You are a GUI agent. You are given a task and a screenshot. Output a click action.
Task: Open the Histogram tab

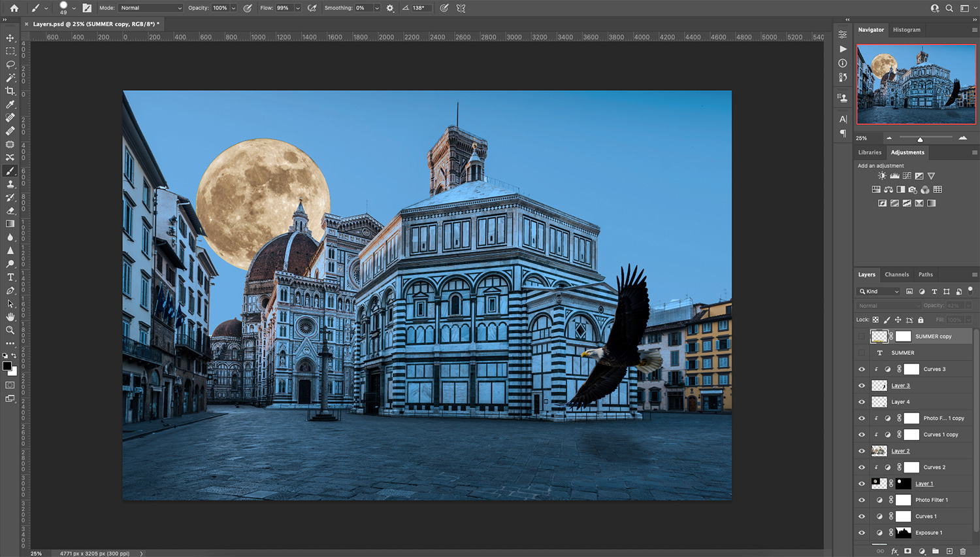[907, 29]
